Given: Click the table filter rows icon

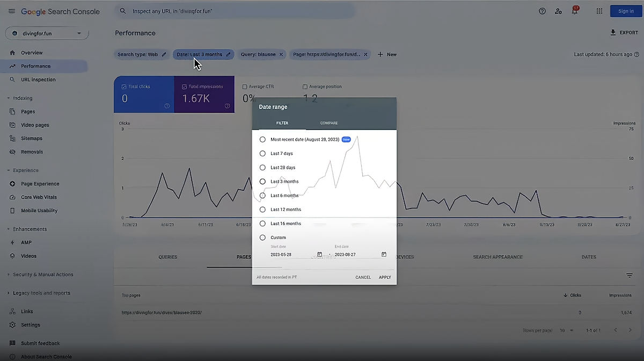Looking at the screenshot, I should coord(629,276).
